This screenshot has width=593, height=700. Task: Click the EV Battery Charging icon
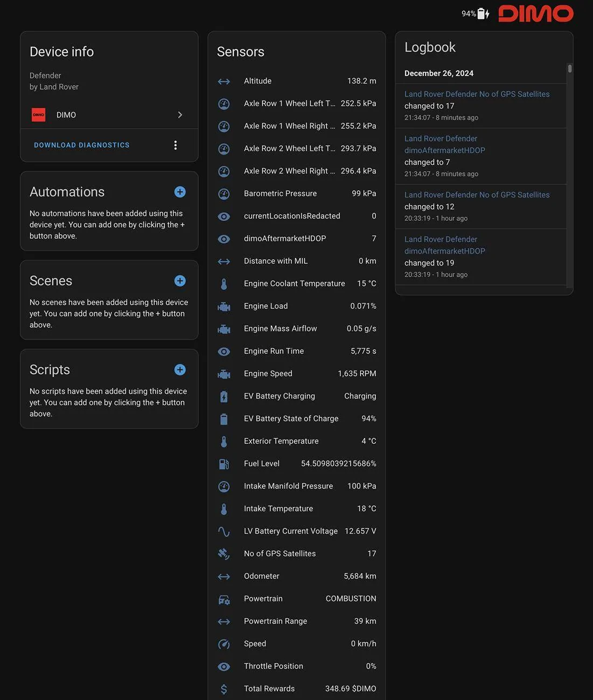(x=224, y=397)
